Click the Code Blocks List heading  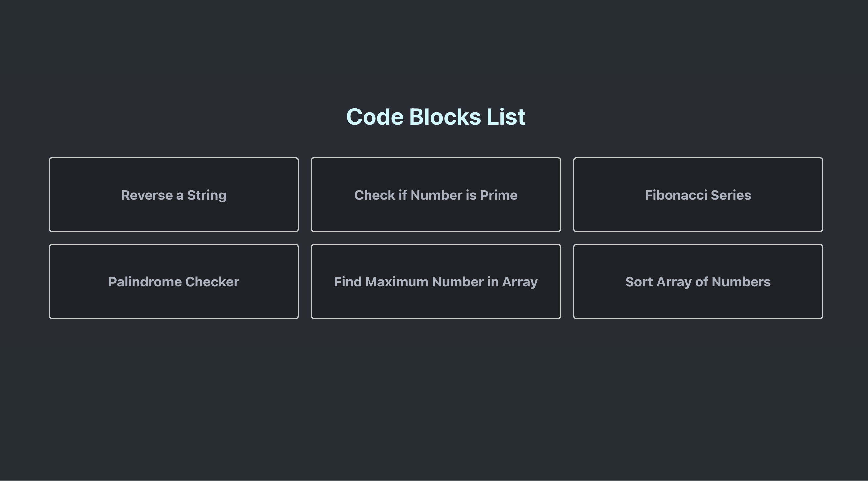click(436, 117)
